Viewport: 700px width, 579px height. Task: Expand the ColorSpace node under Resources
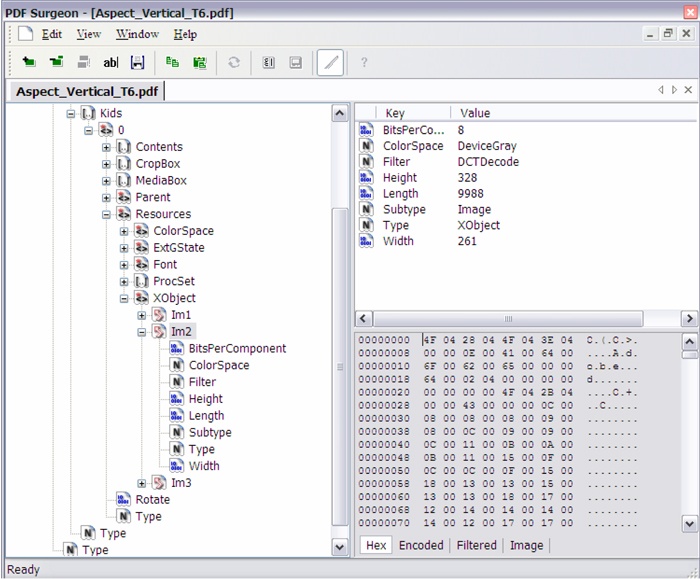pyautogui.click(x=125, y=231)
